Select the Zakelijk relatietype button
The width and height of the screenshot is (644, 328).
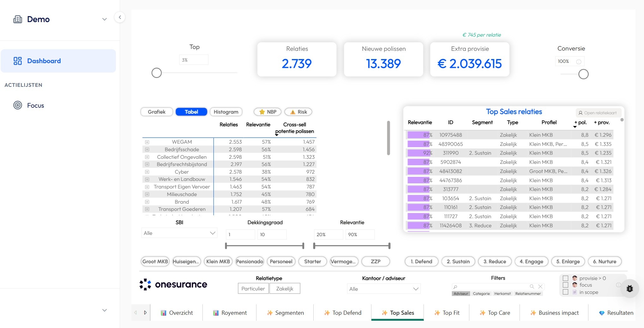point(285,288)
